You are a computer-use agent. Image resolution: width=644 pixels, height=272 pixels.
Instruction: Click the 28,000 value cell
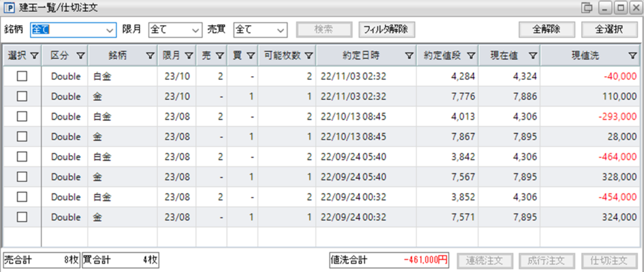pos(589,137)
